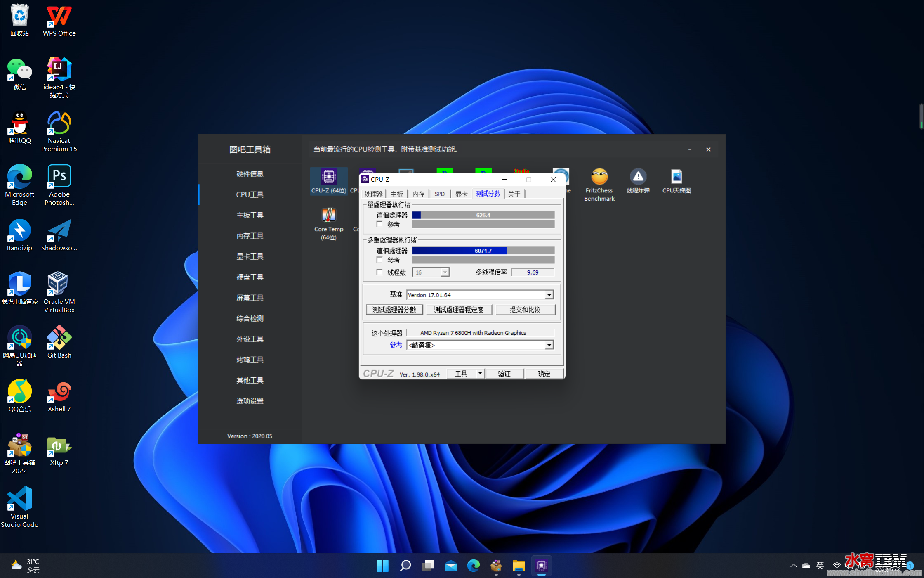This screenshot has height=578, width=924.
Task: Show hidden tray icons chevron
Action: click(793, 566)
